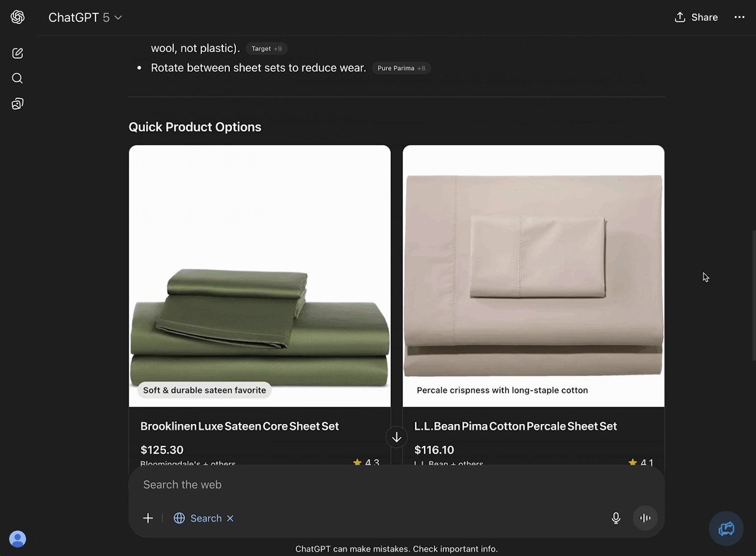Click the Search globe tool chip
The image size is (756, 556).
(x=198, y=519)
